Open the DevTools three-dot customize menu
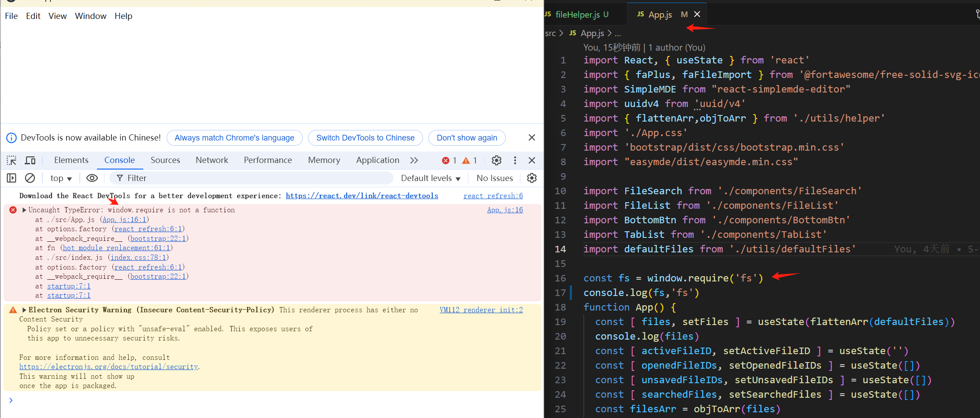This screenshot has width=980, height=418. 515,160
